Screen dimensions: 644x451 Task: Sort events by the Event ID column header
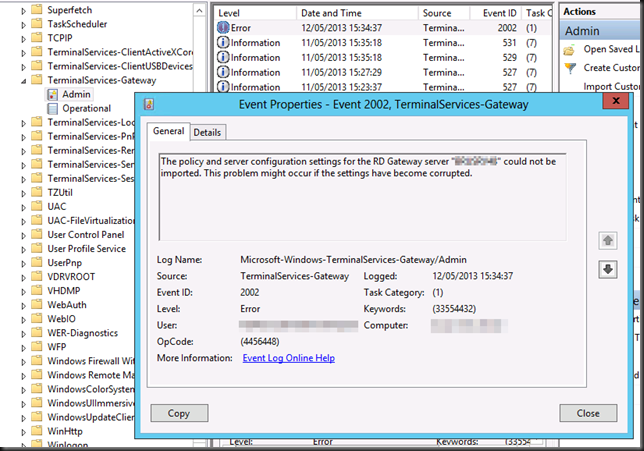pyautogui.click(x=496, y=13)
